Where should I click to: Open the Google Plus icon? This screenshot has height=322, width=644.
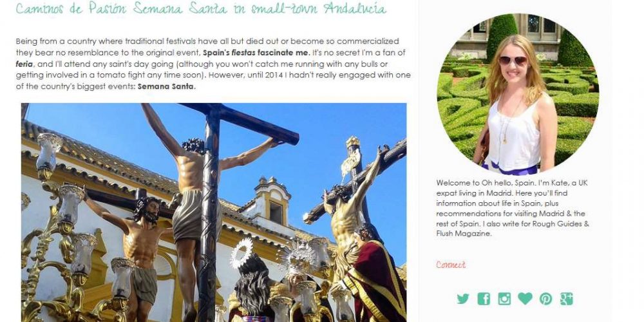tap(566, 299)
